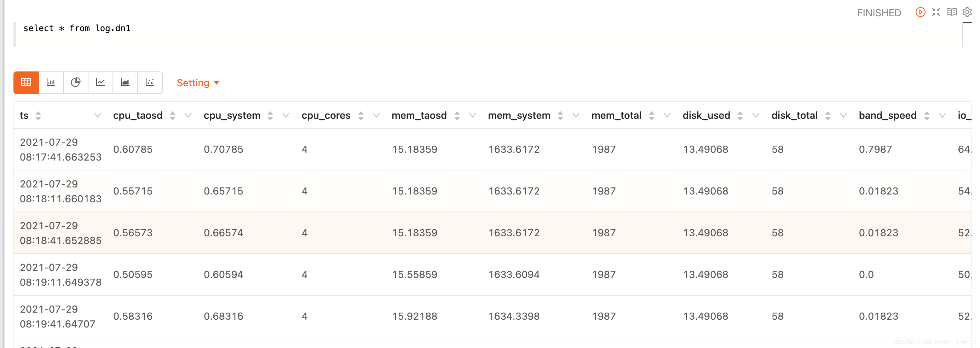Select mem_taosd value 15.55859
This screenshot has width=980, height=348.
(415, 275)
